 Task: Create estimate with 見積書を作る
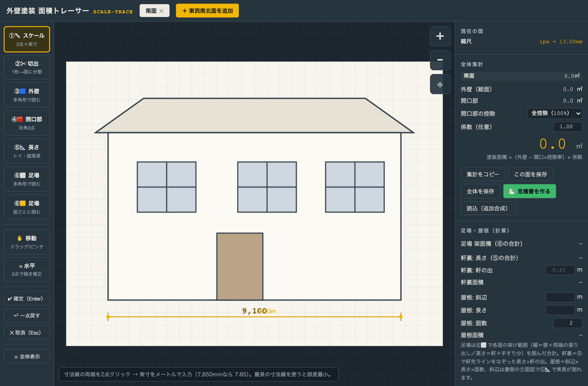point(530,191)
